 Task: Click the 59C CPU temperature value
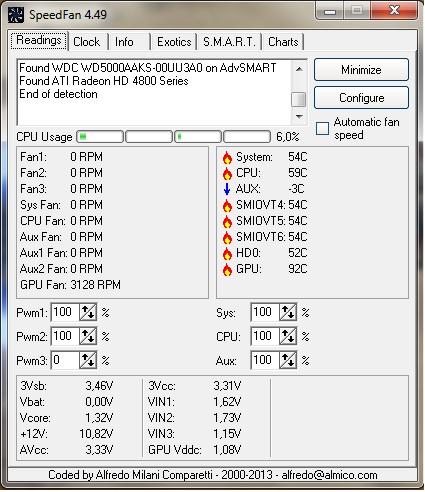click(298, 173)
